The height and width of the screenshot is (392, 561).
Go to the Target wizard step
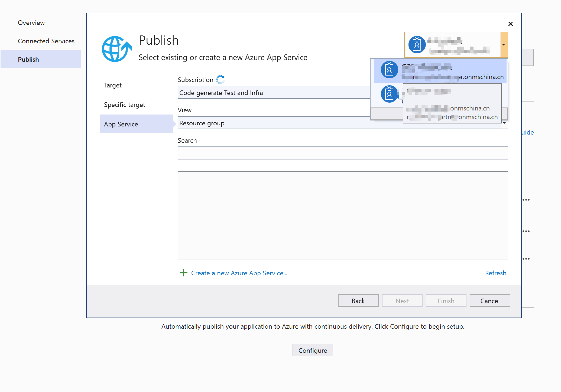pyautogui.click(x=113, y=85)
